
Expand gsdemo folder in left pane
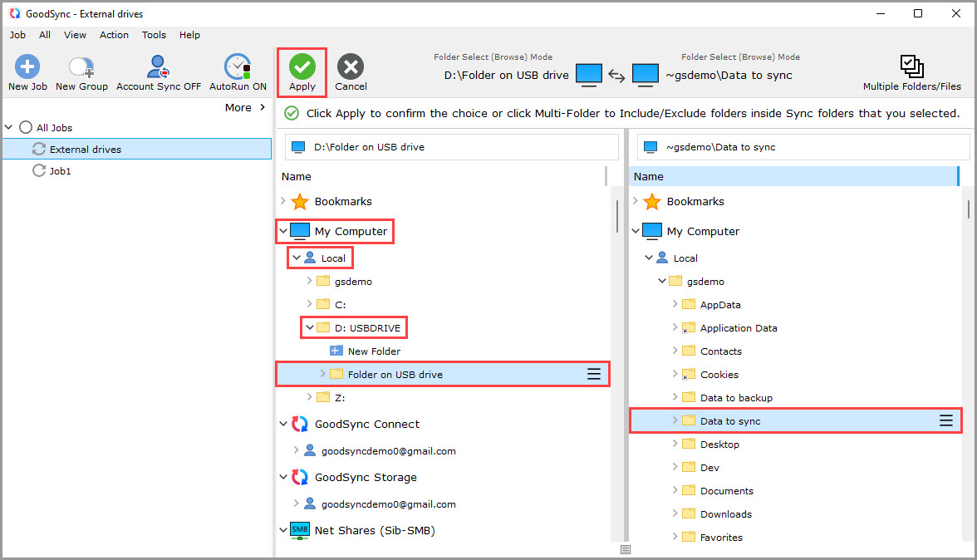coord(310,281)
